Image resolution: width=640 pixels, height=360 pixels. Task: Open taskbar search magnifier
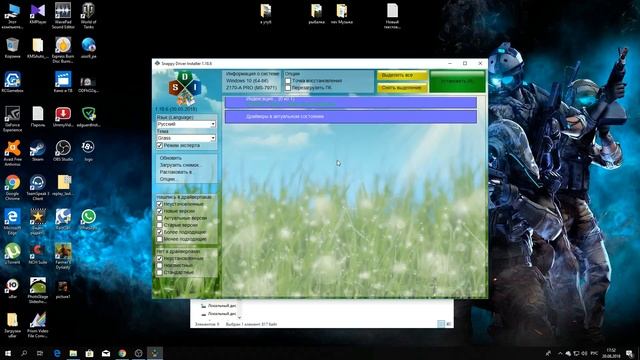click(x=24, y=353)
